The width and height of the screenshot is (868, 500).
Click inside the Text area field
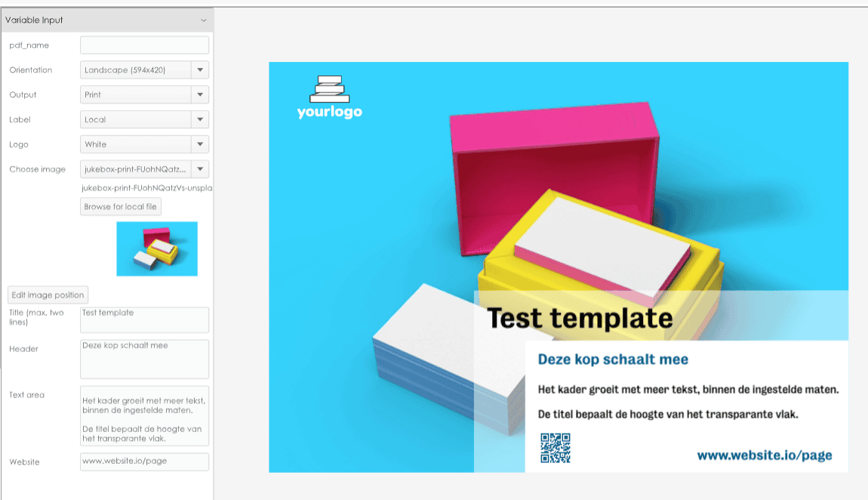(x=144, y=415)
